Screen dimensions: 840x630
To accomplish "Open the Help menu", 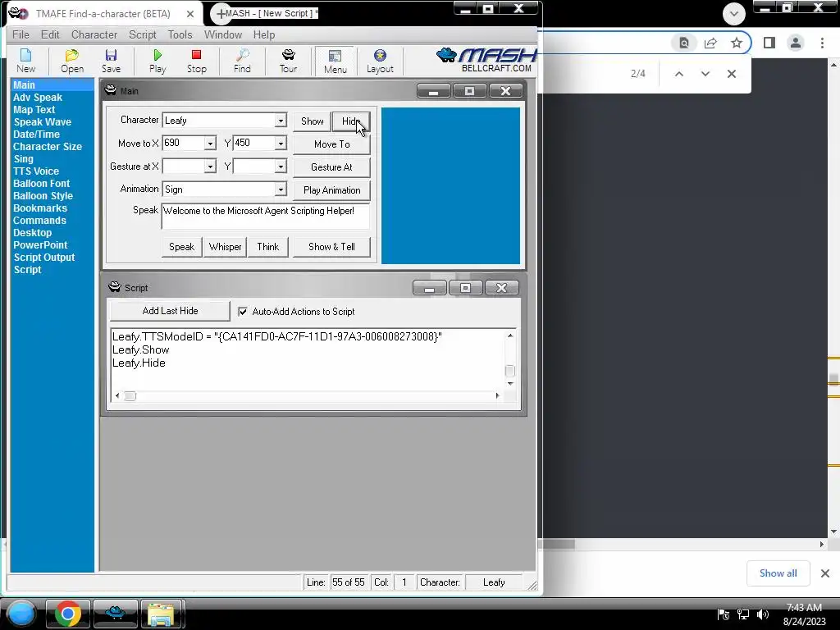I will (263, 34).
